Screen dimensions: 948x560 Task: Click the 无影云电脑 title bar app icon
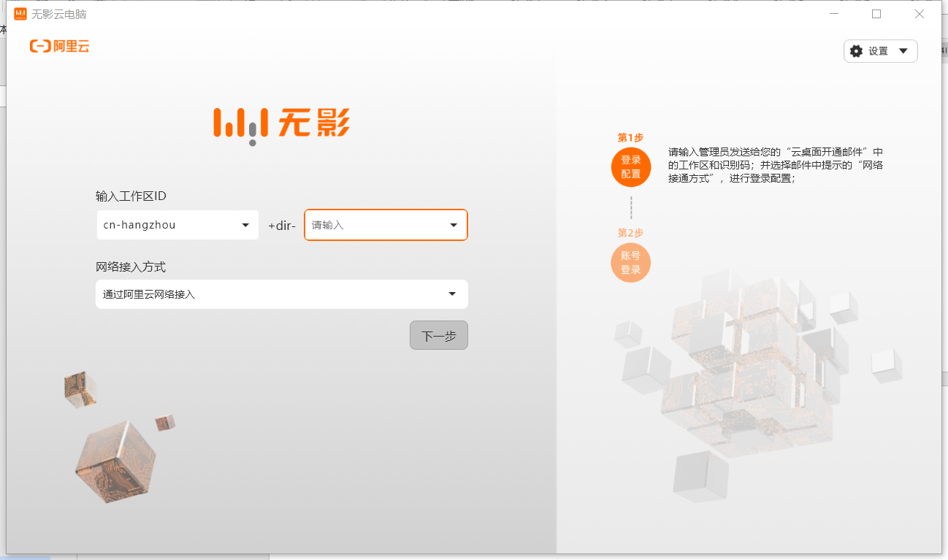tap(20, 14)
